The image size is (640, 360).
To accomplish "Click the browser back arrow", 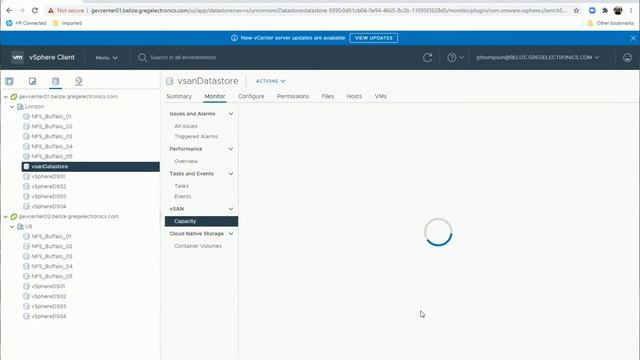I will (x=9, y=10).
